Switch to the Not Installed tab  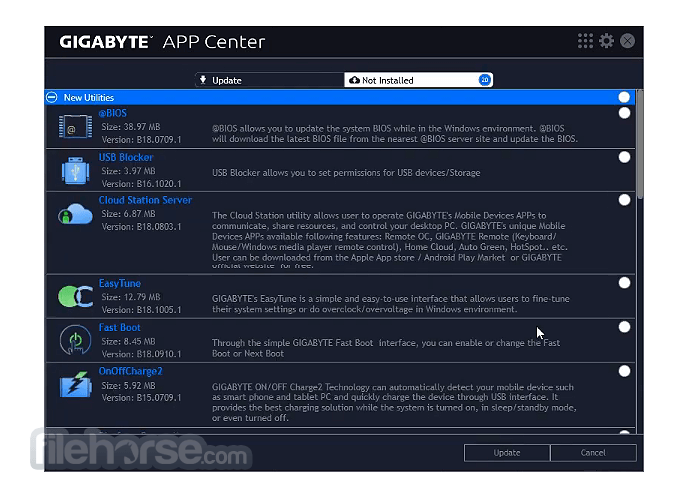[x=418, y=80]
